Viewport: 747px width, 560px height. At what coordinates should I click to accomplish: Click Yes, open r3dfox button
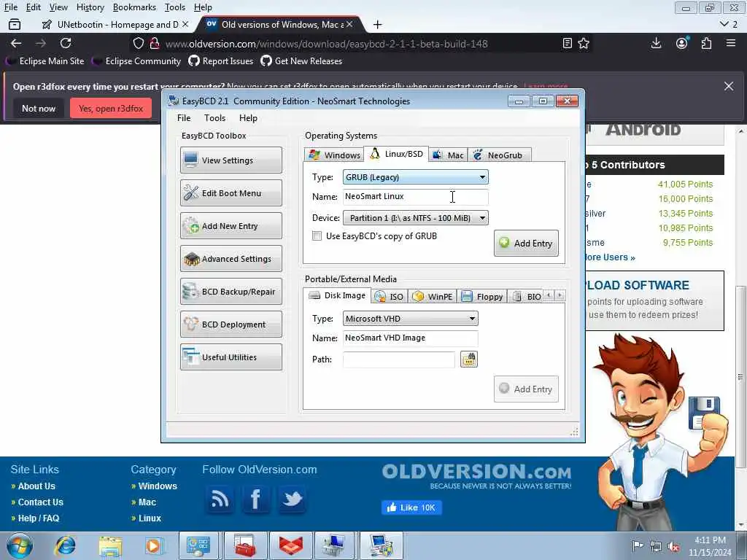click(x=111, y=109)
